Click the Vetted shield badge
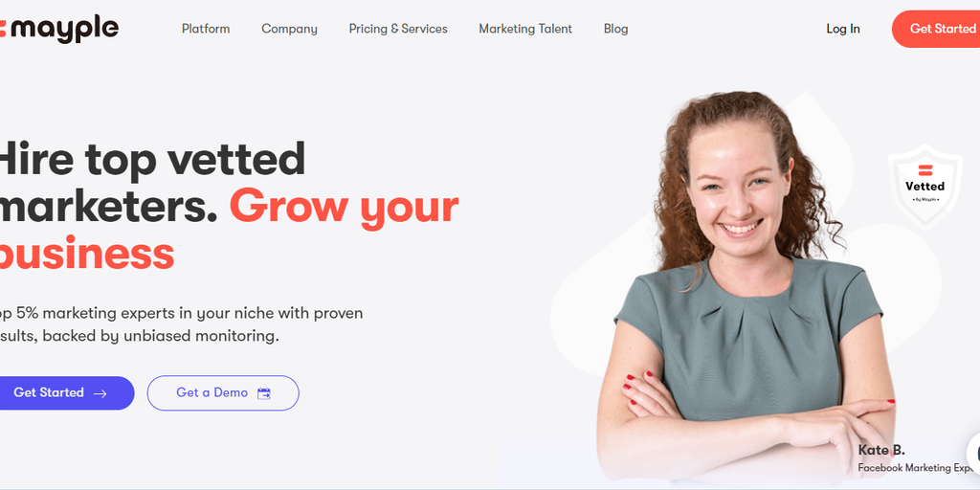The height and width of the screenshot is (490, 980). (x=925, y=187)
